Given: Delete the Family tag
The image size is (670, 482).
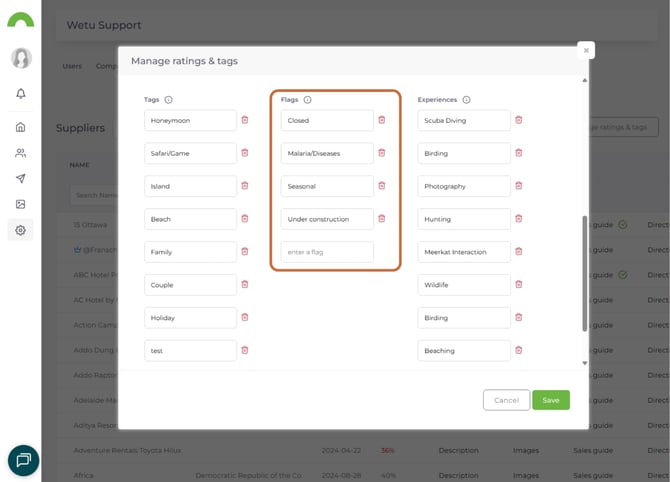Looking at the screenshot, I should tap(245, 252).
